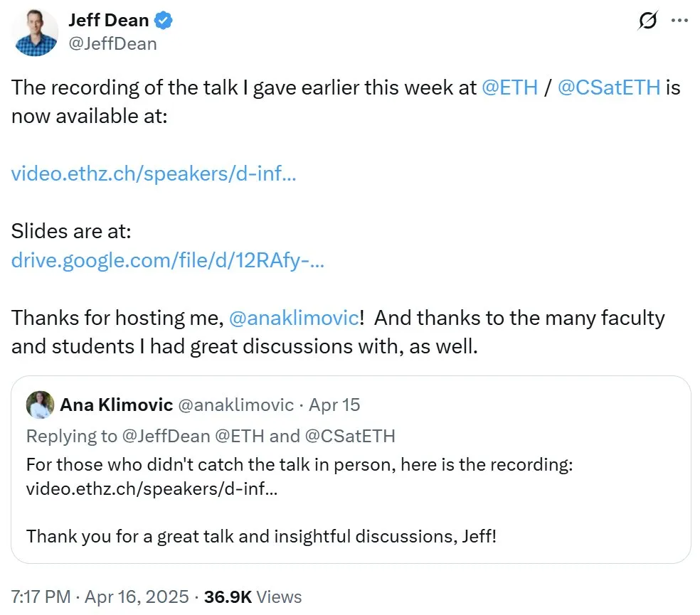
Task: Open the tweet options ellipsis menu
Action: click(x=679, y=21)
